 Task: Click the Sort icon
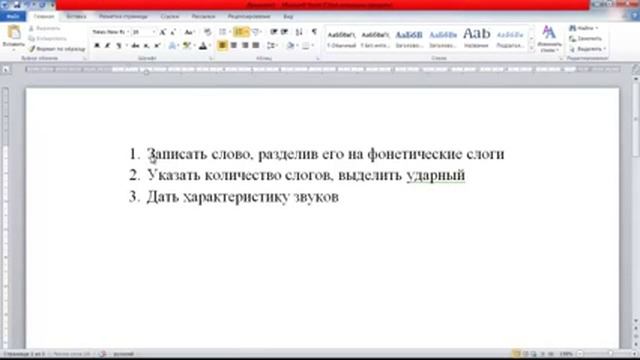click(299, 32)
